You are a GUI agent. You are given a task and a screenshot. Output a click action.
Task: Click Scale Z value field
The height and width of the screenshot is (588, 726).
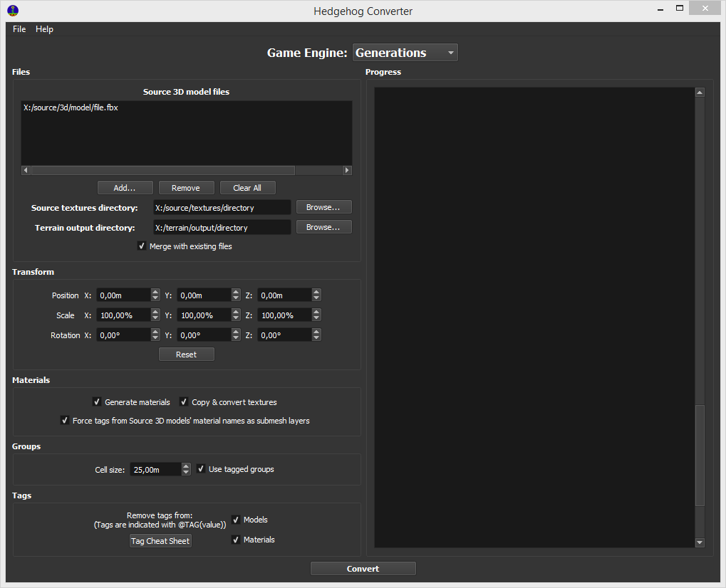pos(284,315)
